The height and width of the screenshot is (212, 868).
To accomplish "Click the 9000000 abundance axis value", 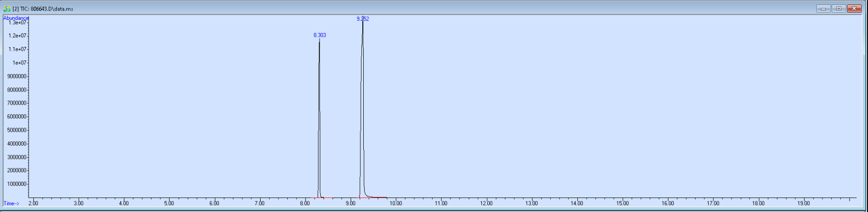I will 18,76.
